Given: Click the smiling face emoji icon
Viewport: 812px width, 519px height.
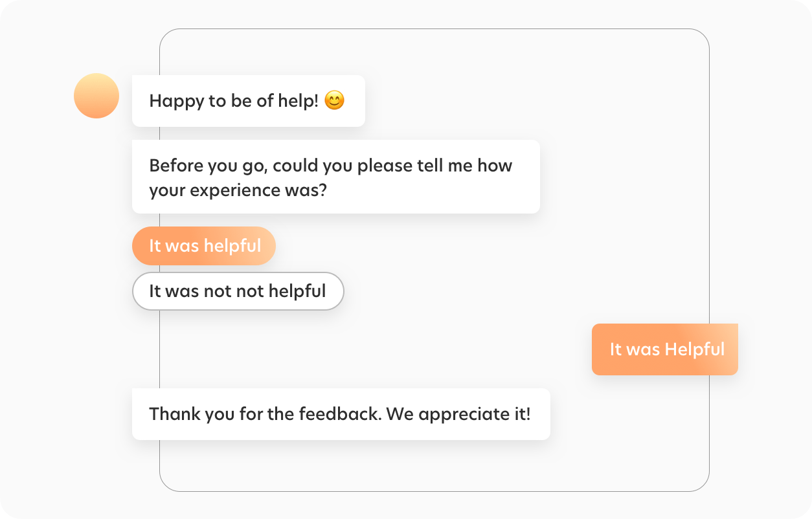Looking at the screenshot, I should click(x=335, y=101).
